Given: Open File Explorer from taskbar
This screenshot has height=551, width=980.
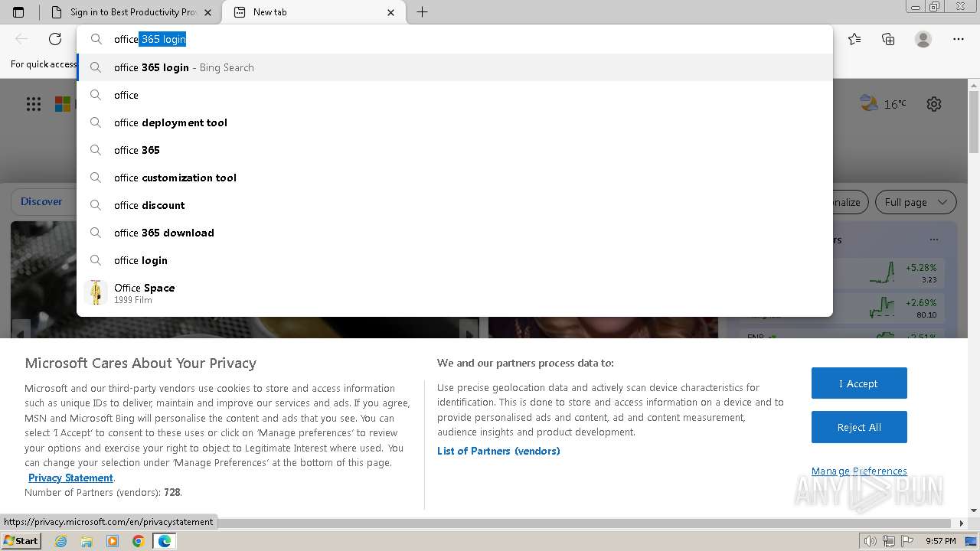Looking at the screenshot, I should click(87, 541).
